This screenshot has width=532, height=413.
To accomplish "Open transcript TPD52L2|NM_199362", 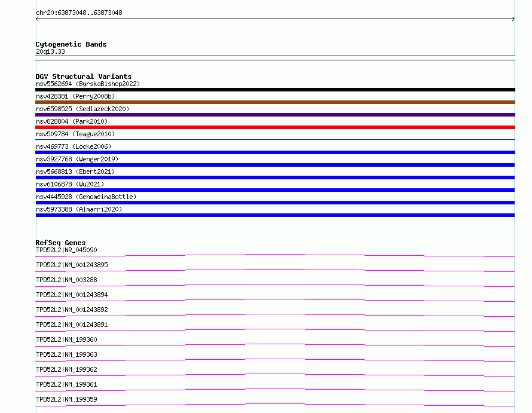I will [66, 369].
